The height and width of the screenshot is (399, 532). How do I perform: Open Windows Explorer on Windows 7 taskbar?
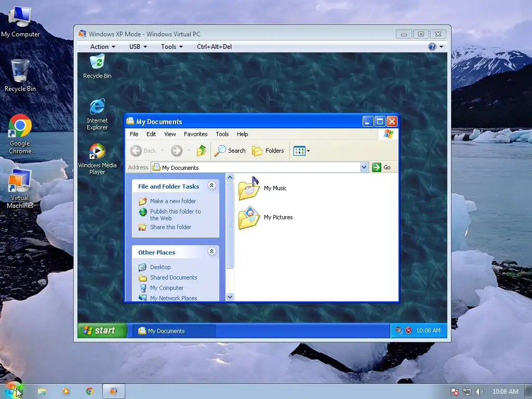pyautogui.click(x=42, y=392)
